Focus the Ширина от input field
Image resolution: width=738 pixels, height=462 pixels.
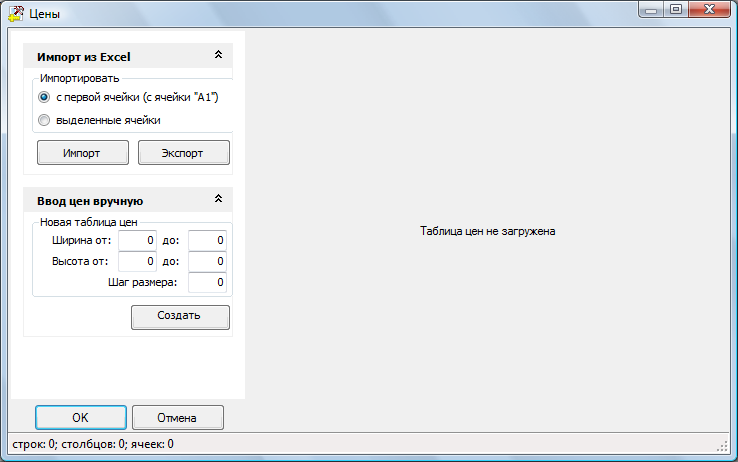click(138, 240)
